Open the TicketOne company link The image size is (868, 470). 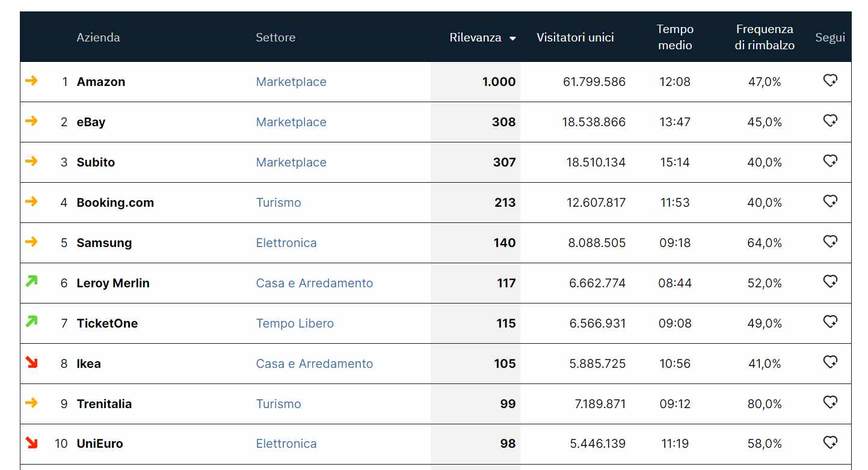click(x=107, y=323)
